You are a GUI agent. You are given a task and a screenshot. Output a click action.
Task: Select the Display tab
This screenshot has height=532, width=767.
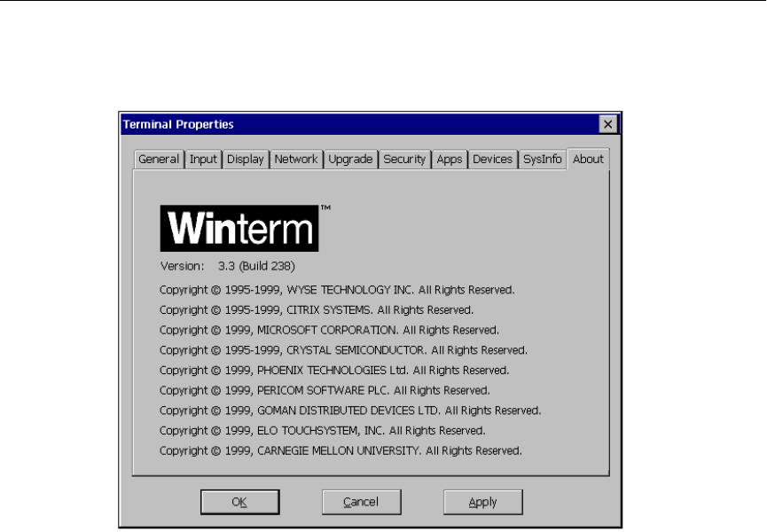click(246, 160)
